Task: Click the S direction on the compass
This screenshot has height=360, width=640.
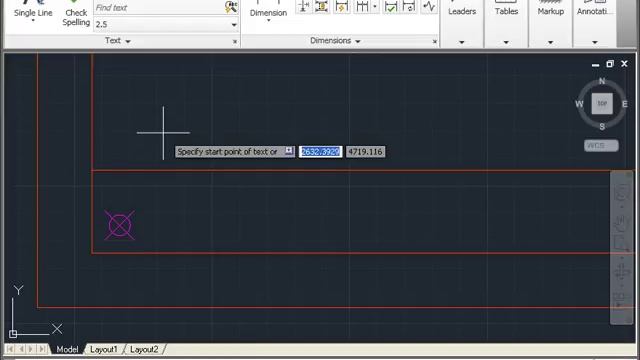Action: tap(602, 127)
